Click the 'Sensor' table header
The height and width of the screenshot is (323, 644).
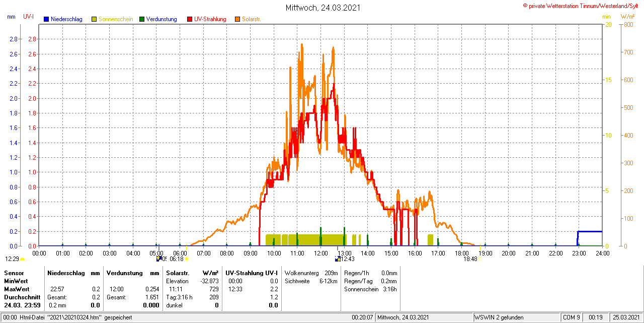click(14, 273)
